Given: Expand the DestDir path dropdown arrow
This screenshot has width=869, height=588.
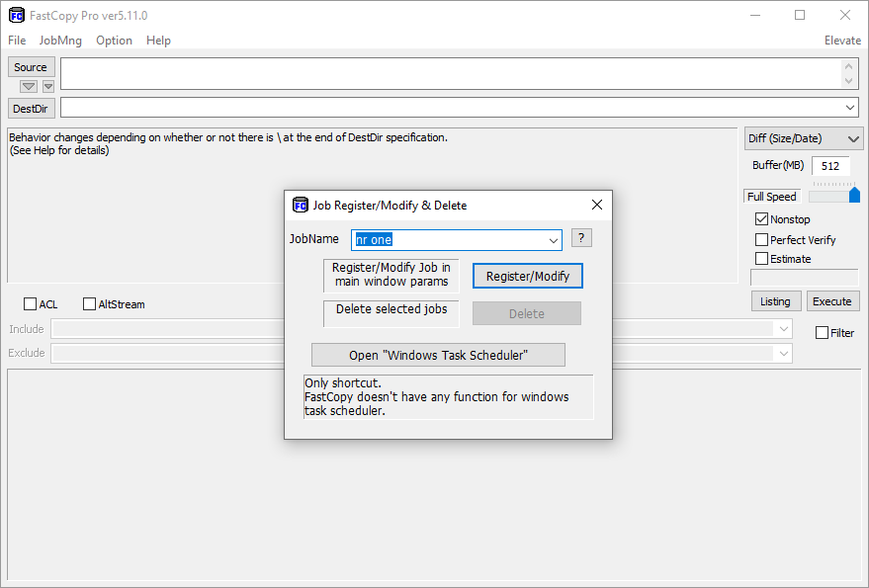Looking at the screenshot, I should [851, 107].
